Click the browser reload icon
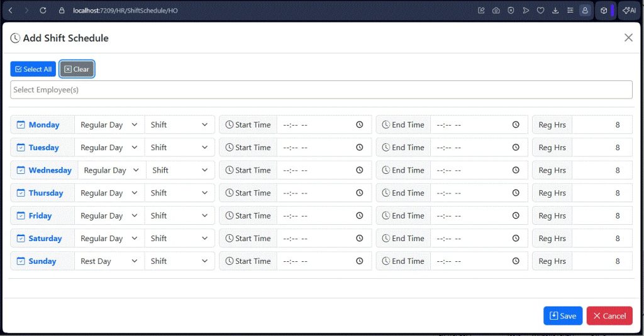 pos(43,11)
